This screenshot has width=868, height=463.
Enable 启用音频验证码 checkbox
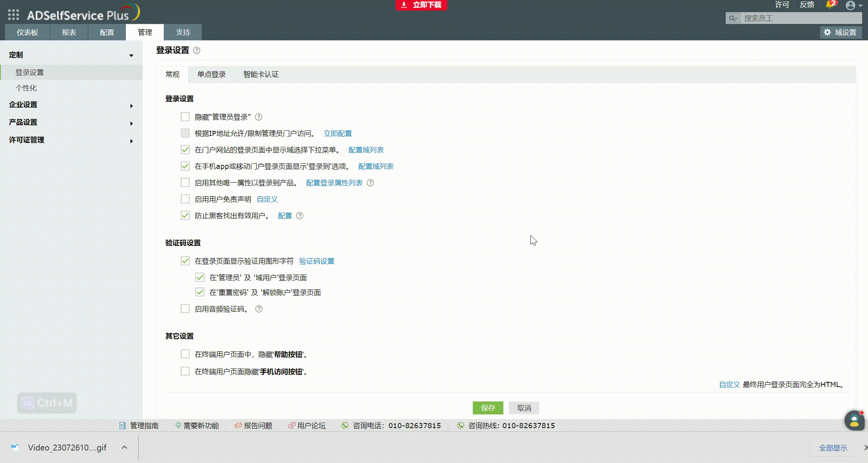coord(185,309)
